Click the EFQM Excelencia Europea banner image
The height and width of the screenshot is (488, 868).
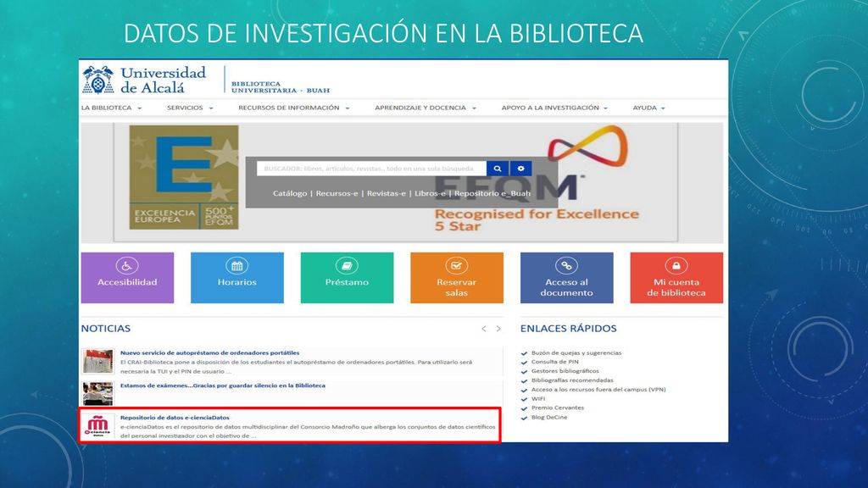[184, 177]
